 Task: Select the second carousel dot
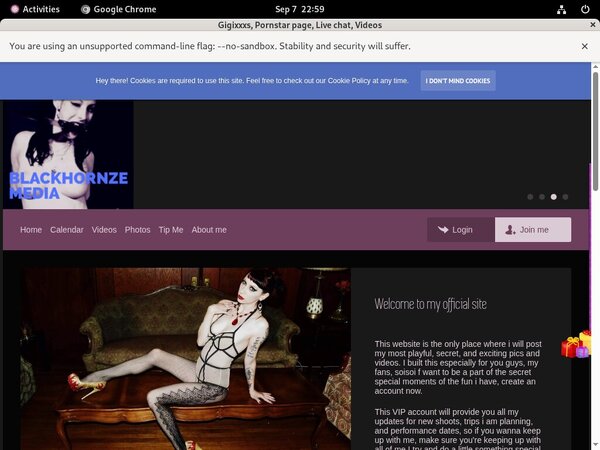point(541,197)
